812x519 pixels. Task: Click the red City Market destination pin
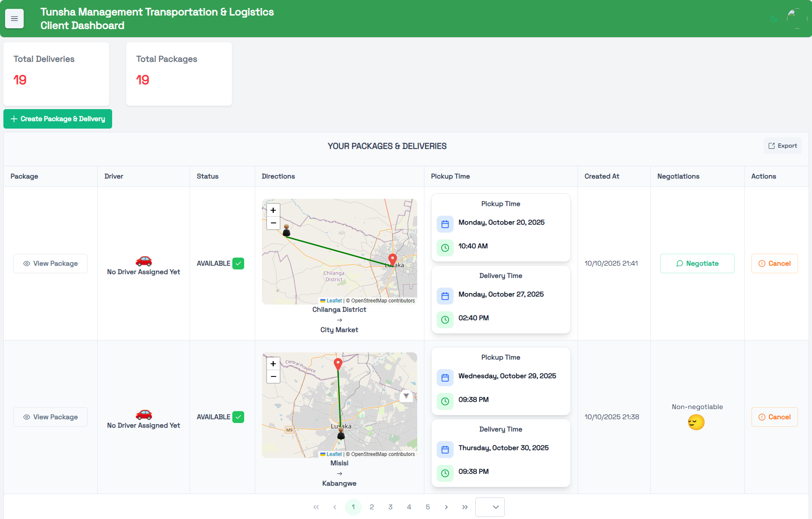pos(392,258)
